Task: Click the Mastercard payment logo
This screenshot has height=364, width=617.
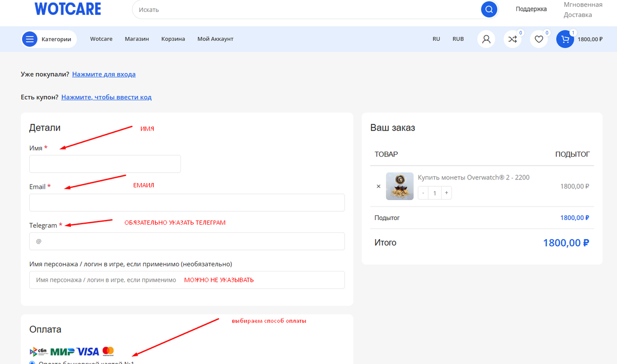Action: (x=108, y=352)
